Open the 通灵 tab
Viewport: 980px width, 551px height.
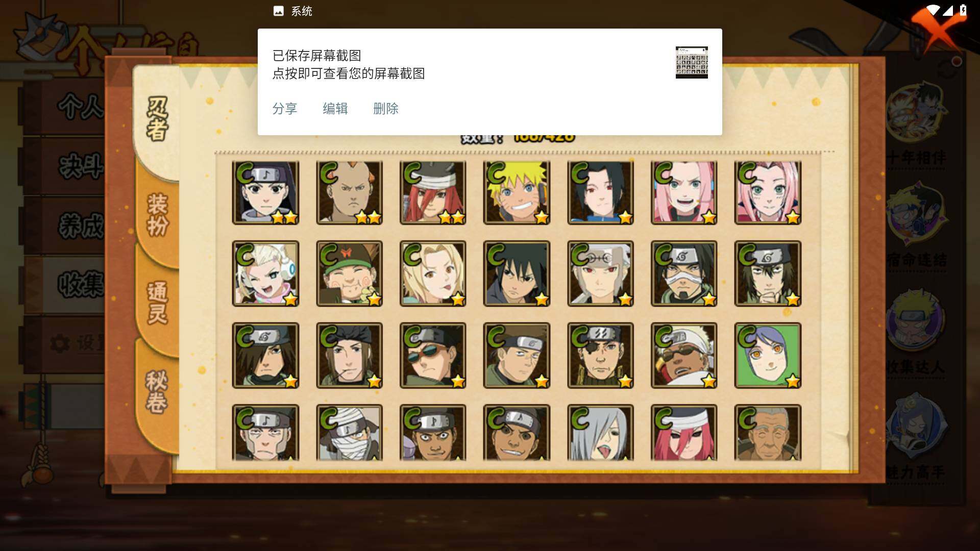157,303
